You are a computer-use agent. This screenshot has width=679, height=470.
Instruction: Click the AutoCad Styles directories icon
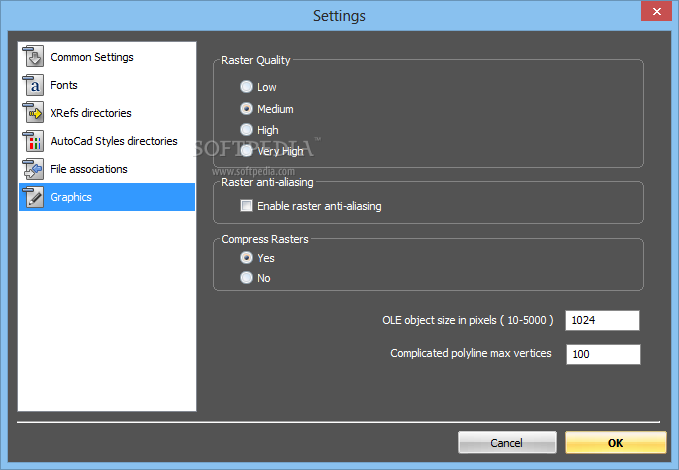coord(33,141)
